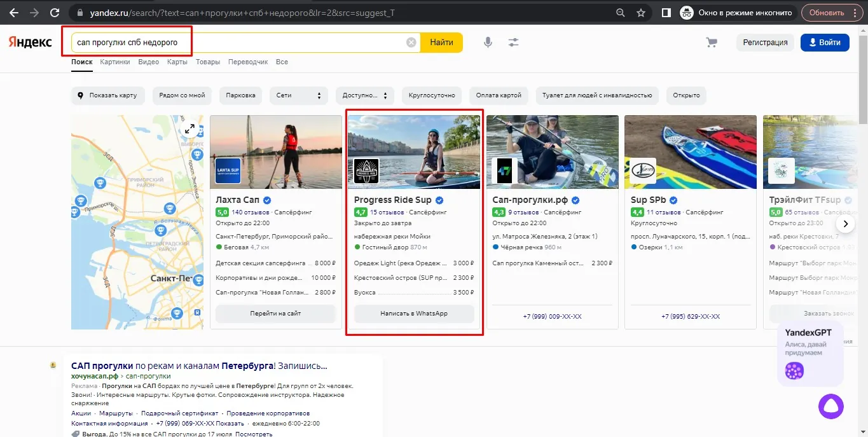Click Progress Ride Sup logo icon
Image resolution: width=868 pixels, height=437 pixels.
click(366, 170)
